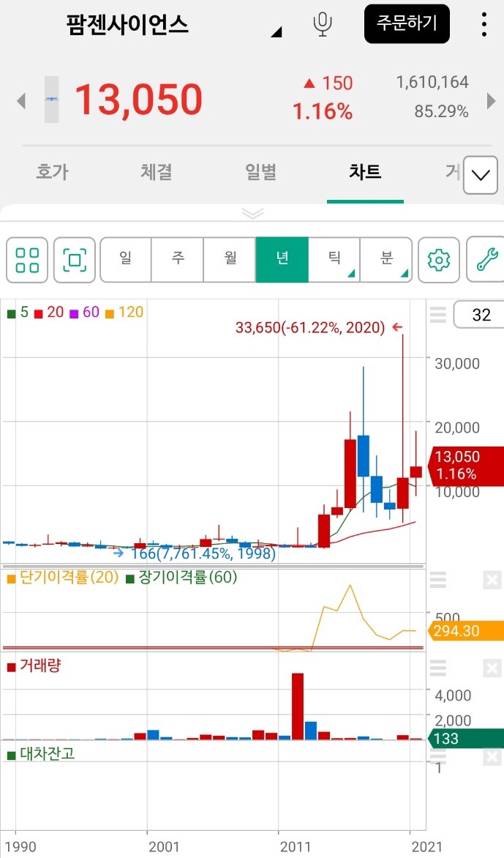Tap the 대차잔고 legend label
504x858 pixels.
tap(41, 754)
